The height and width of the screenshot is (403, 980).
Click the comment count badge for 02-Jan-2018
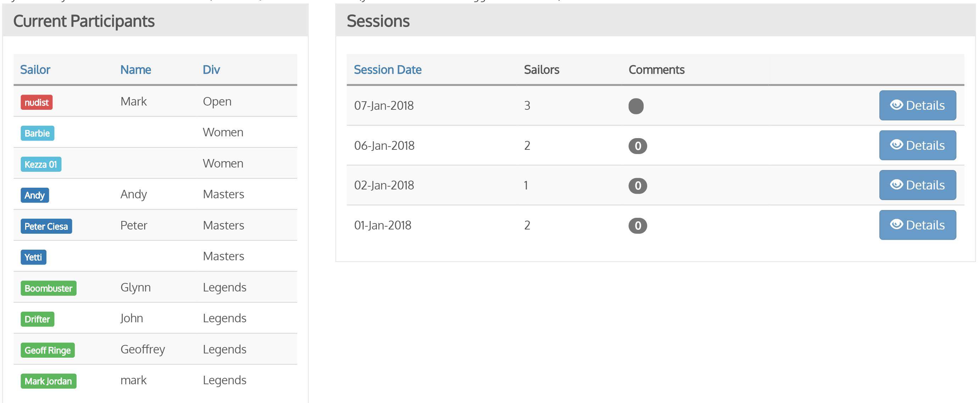638,186
